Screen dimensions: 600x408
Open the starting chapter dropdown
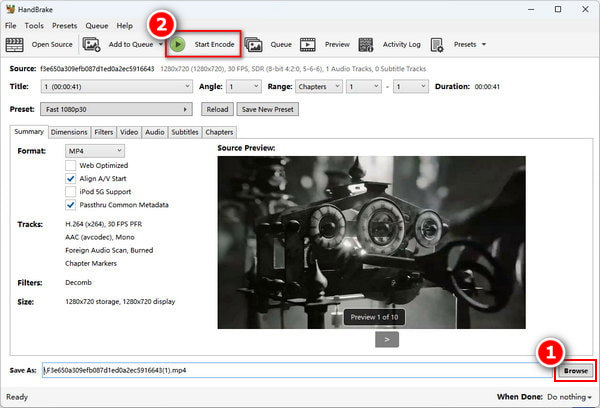(364, 86)
